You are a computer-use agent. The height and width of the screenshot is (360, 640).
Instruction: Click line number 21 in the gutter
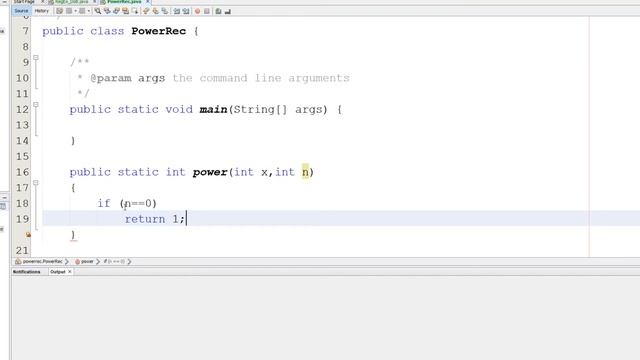point(22,250)
